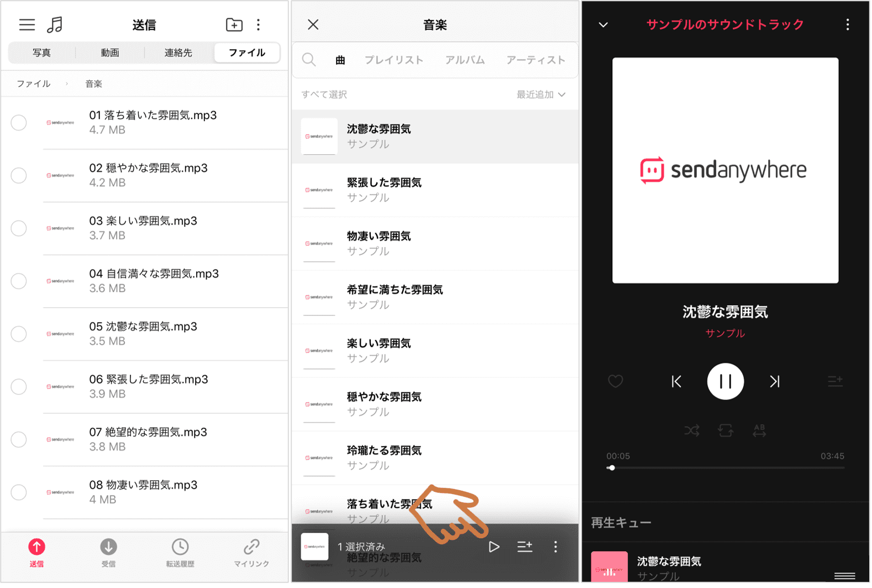Switch to プレイリスト tab
872x588 pixels.
pos(394,60)
